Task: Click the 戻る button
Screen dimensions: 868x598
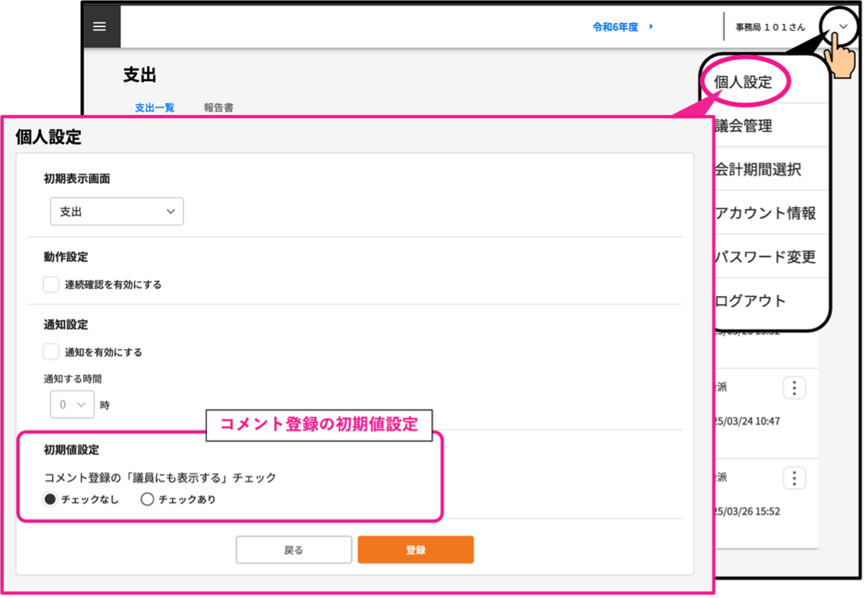Action: tap(293, 550)
